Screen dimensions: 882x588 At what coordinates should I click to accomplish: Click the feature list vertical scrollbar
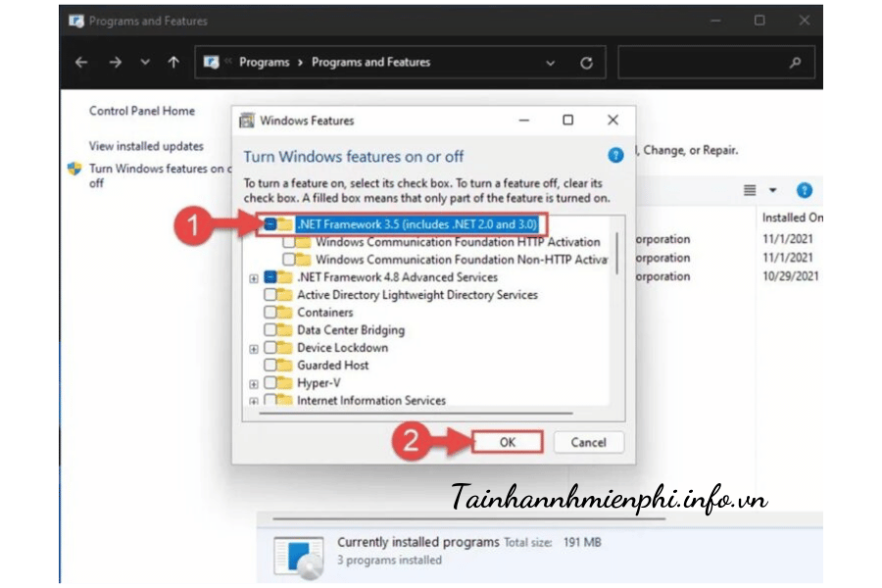pyautogui.click(x=616, y=253)
